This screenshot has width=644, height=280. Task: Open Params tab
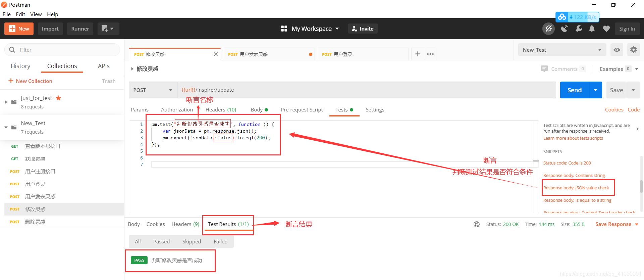click(x=140, y=110)
